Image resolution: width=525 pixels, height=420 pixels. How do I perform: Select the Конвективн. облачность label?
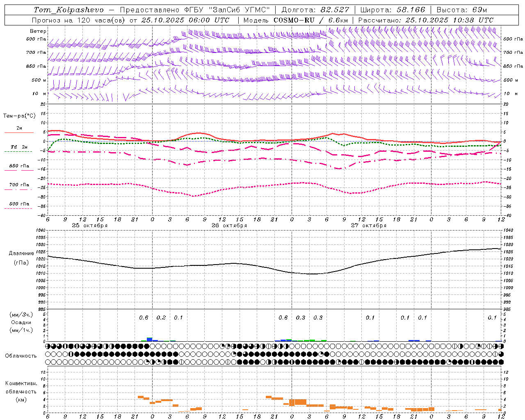click(21, 388)
